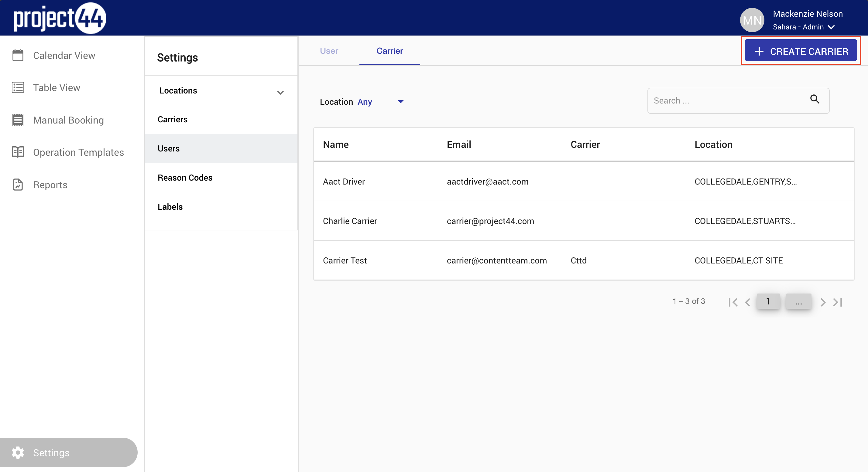Select page 1 button
Image resolution: width=868 pixels, height=472 pixels.
click(x=768, y=301)
